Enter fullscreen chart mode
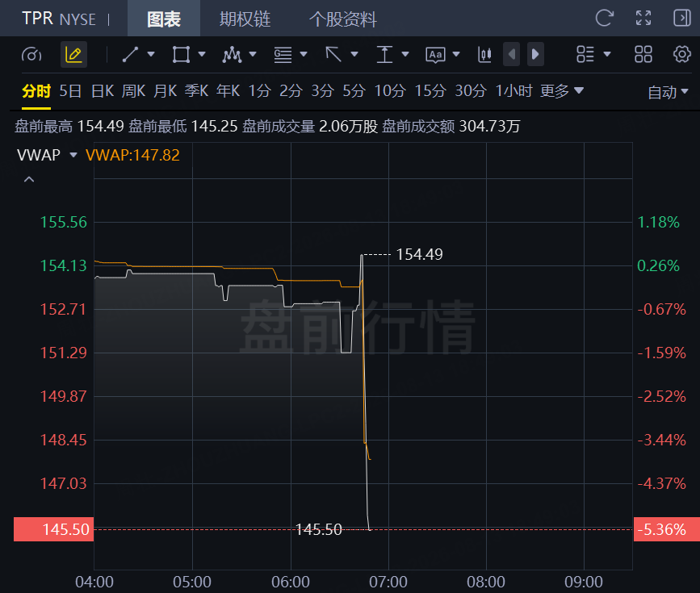The image size is (700, 593). click(x=643, y=19)
